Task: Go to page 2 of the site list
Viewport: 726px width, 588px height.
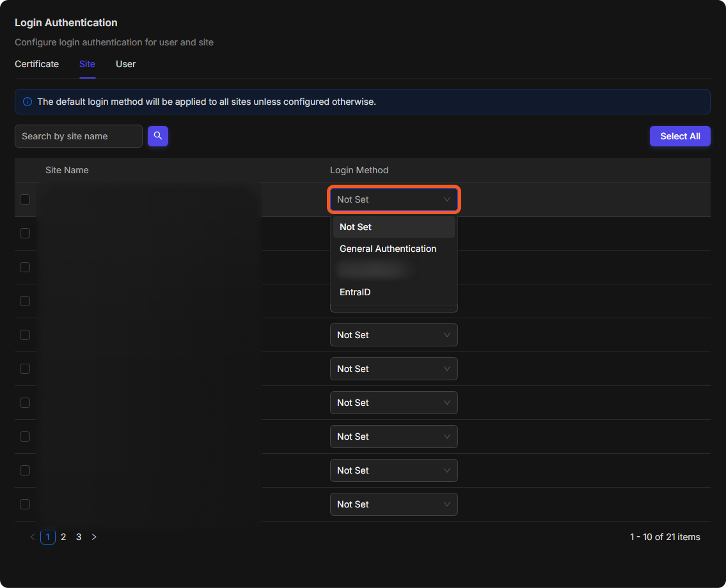Action: click(63, 537)
